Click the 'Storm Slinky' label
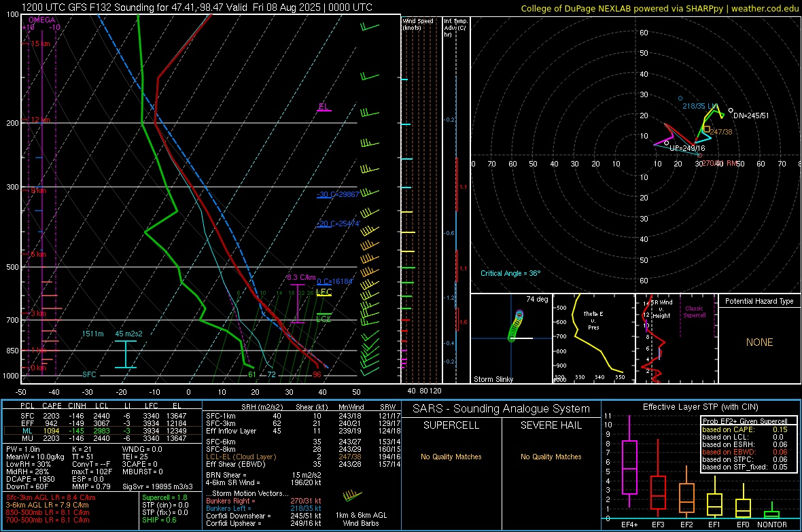The width and height of the screenshot is (802, 532). [x=493, y=379]
